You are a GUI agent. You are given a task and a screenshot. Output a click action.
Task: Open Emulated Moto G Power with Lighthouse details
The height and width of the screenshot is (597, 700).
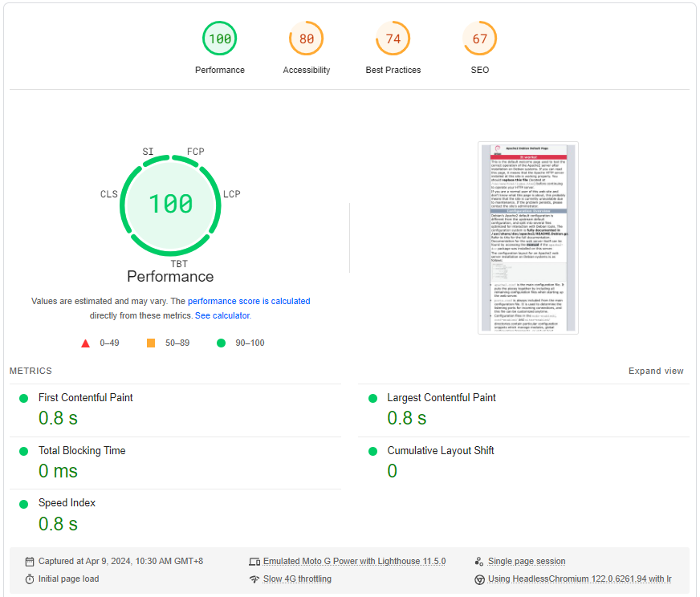coord(354,561)
